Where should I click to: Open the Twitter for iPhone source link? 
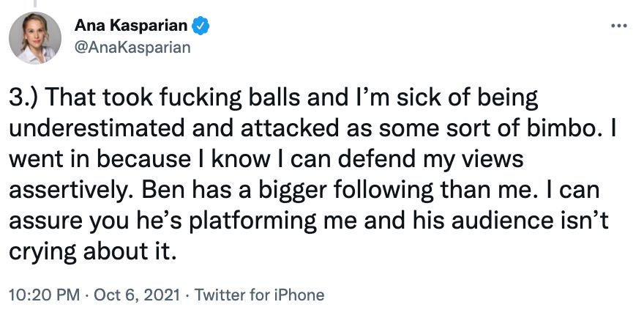[261, 295]
